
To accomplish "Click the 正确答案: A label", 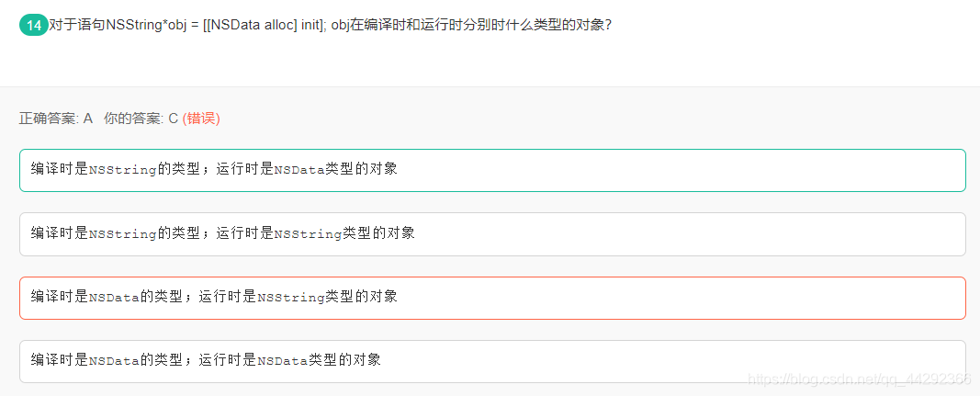I will [56, 119].
